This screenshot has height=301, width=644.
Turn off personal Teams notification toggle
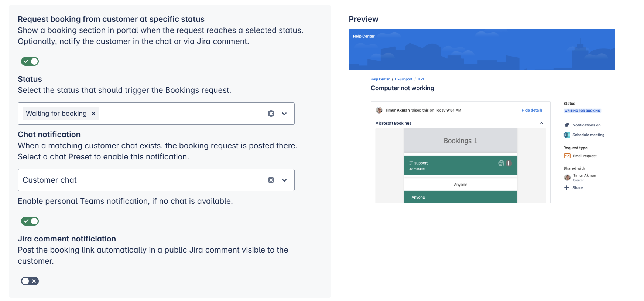pos(30,221)
